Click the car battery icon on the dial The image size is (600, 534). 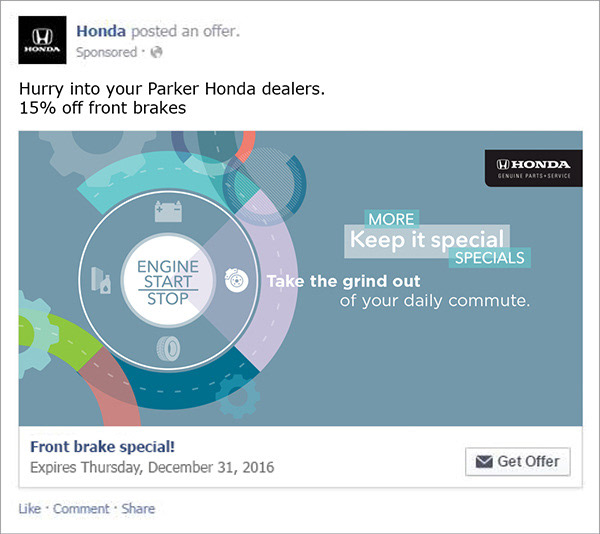[x=164, y=211]
